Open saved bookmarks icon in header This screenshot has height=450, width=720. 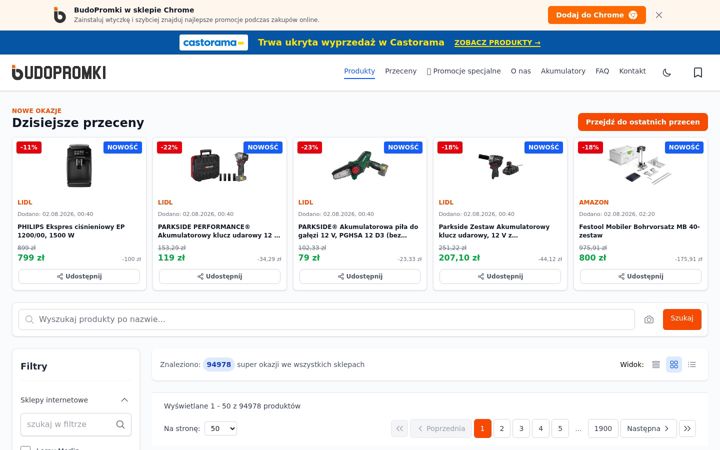click(698, 73)
